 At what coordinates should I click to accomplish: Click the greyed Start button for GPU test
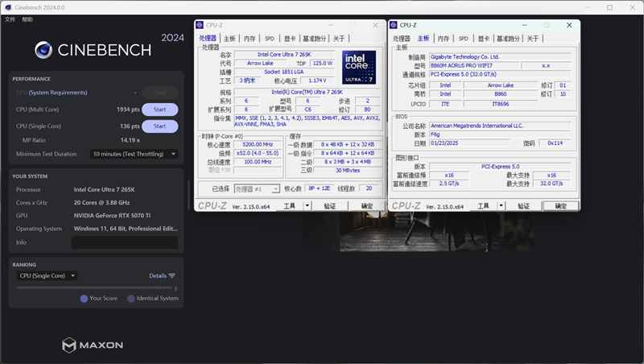(x=159, y=93)
